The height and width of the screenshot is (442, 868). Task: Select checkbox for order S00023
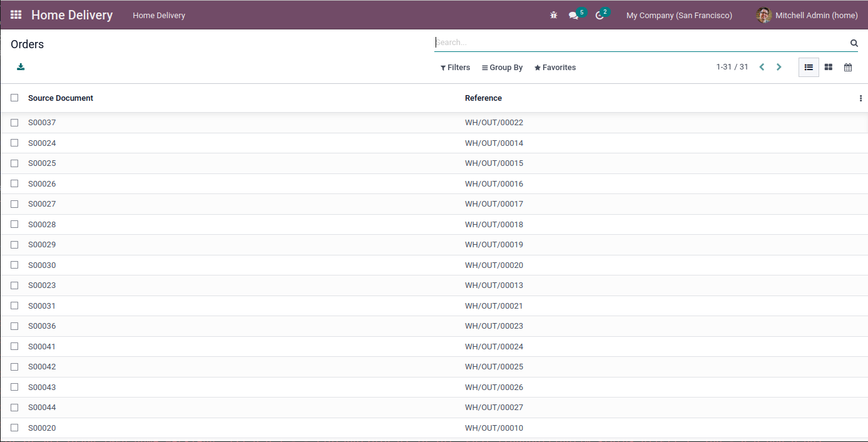[x=14, y=285]
